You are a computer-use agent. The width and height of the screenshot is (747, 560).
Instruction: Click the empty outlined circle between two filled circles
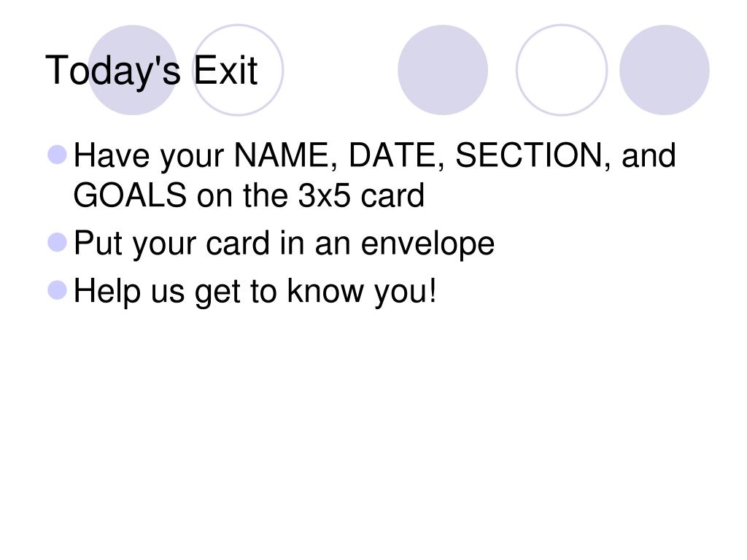point(562,70)
